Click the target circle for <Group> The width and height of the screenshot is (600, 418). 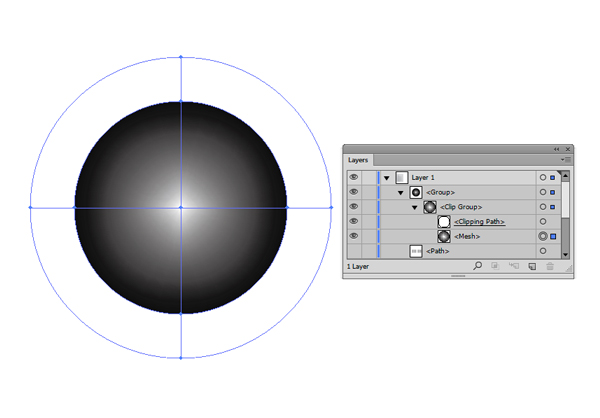(x=543, y=192)
